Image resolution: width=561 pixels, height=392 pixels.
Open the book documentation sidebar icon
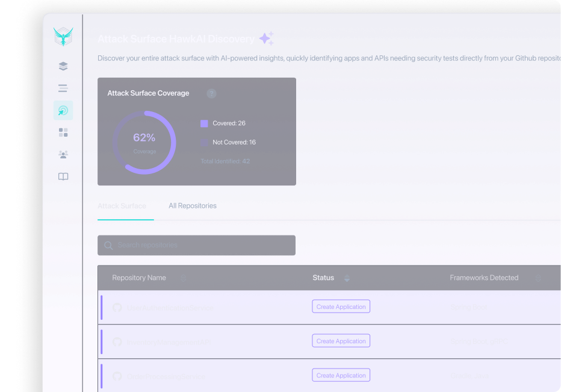[63, 176]
